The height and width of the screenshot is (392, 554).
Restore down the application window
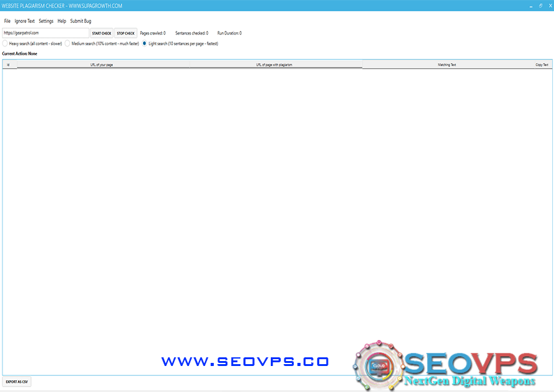[x=540, y=6]
